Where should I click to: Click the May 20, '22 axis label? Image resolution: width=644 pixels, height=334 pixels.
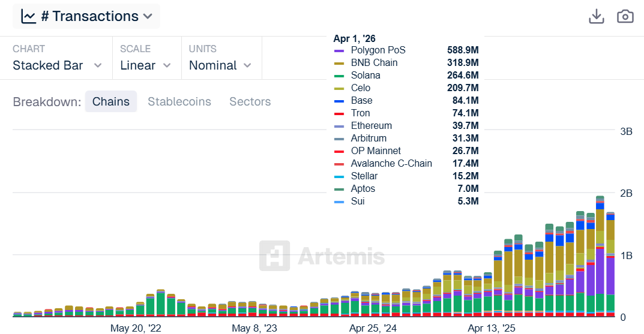[x=136, y=328]
